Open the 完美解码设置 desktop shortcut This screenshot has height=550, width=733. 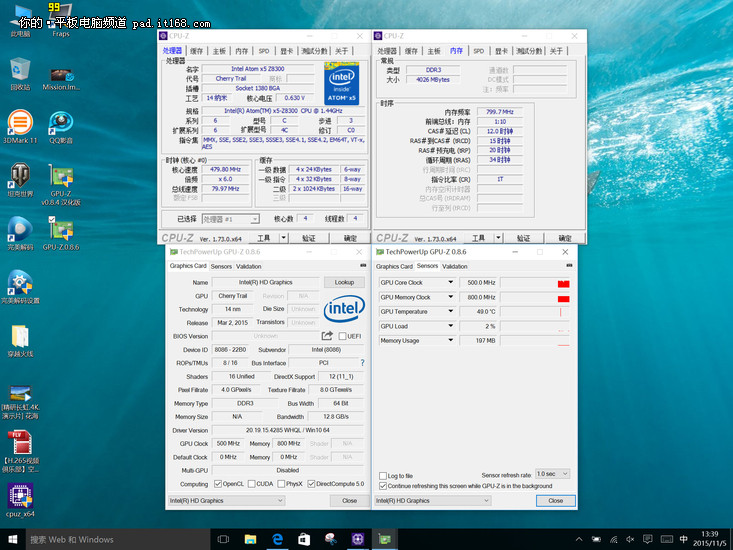pos(20,286)
